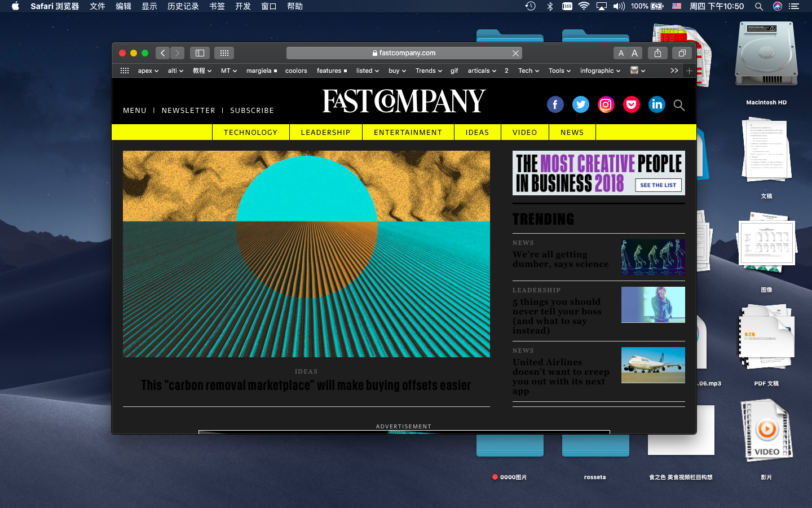Expand the apex bookmarks folder
The image size is (812, 508).
click(x=148, y=71)
